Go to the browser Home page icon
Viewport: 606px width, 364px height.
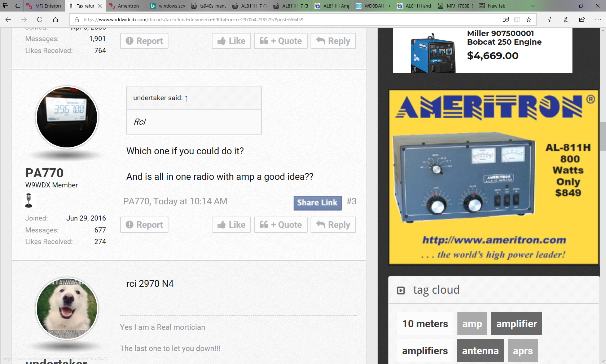56,19
